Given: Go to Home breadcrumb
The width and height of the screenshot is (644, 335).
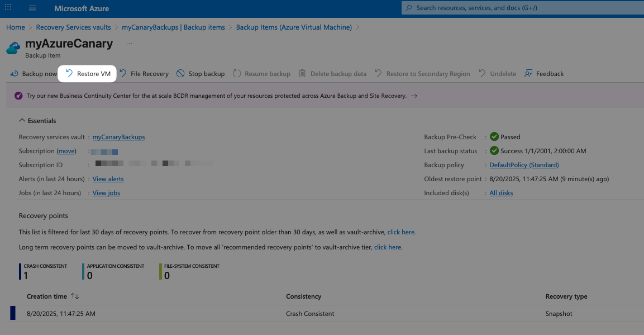Looking at the screenshot, I should click(x=16, y=27).
